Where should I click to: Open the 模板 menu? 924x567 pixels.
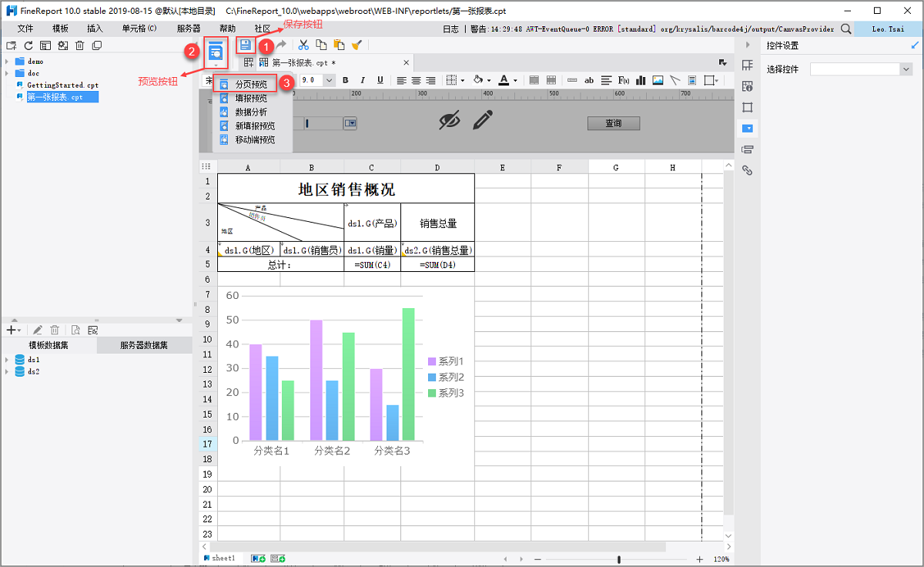[60, 29]
